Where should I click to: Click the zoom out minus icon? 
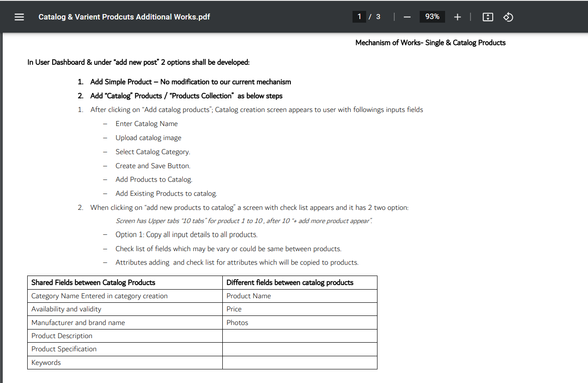407,17
